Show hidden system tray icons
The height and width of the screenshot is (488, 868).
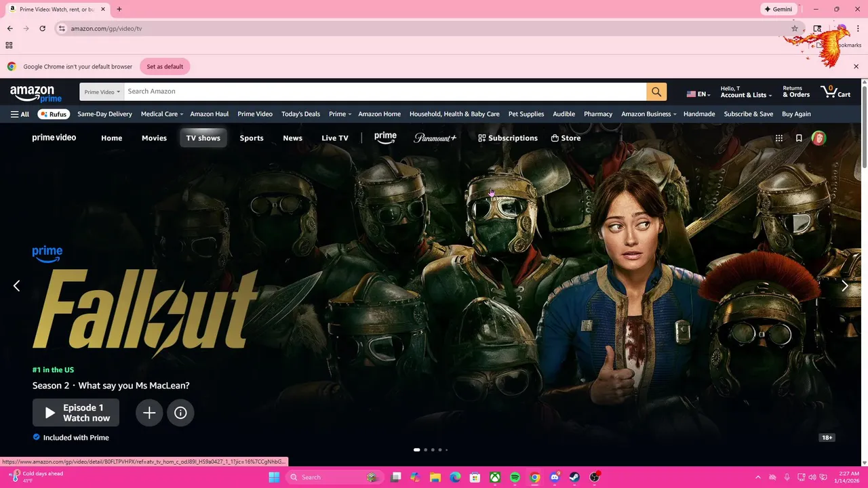(757, 477)
